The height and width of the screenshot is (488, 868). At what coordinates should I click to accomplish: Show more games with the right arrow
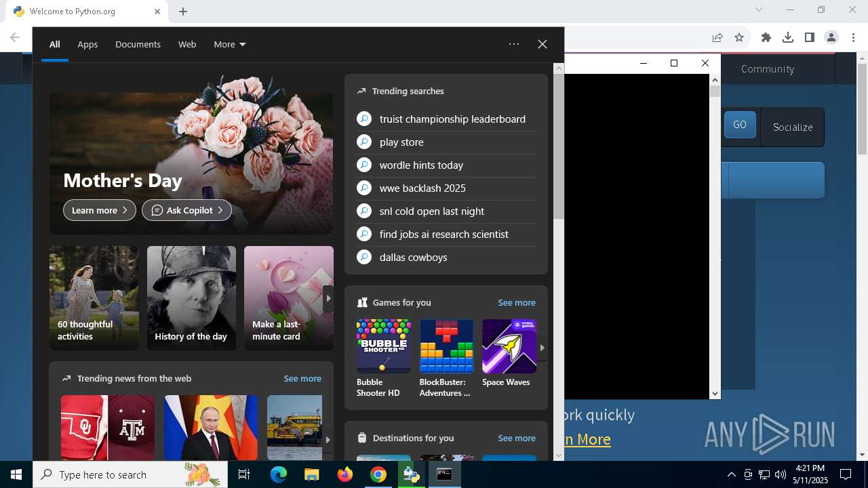[542, 348]
